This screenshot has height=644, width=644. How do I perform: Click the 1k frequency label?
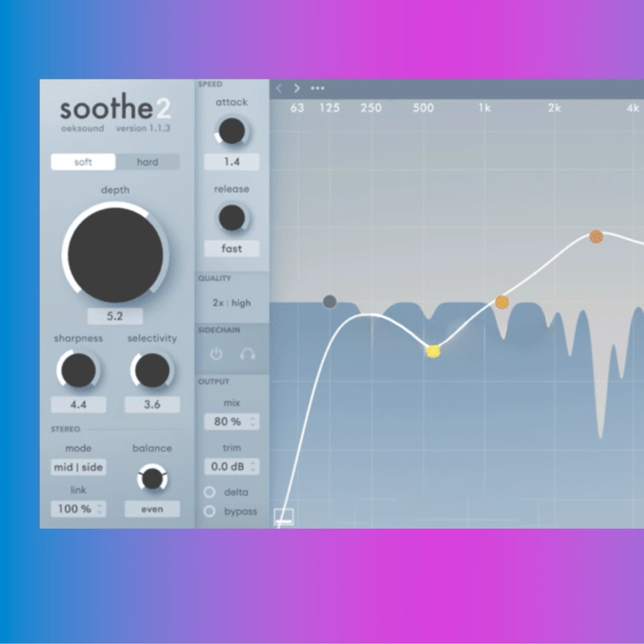click(x=485, y=108)
